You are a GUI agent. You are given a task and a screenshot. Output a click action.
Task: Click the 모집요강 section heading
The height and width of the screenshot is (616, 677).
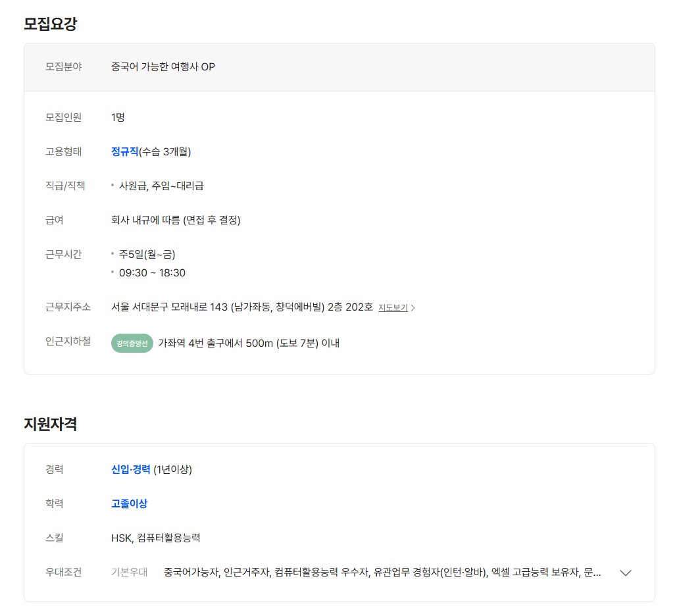click(51, 24)
